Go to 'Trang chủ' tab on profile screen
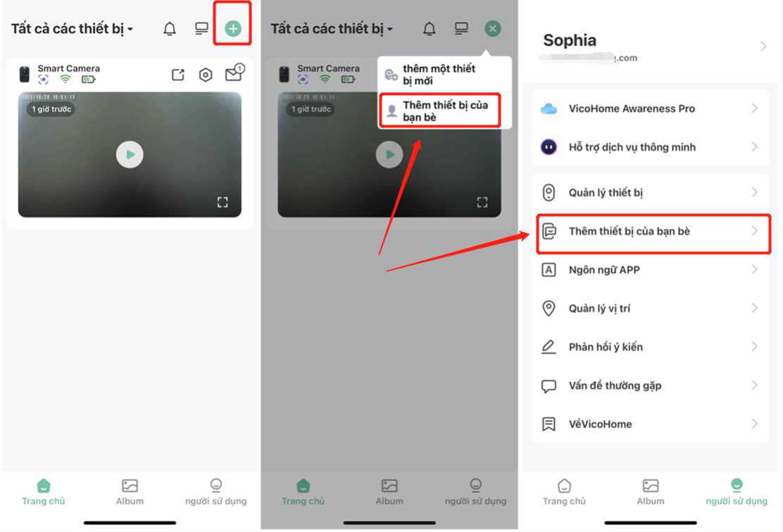 [x=564, y=492]
